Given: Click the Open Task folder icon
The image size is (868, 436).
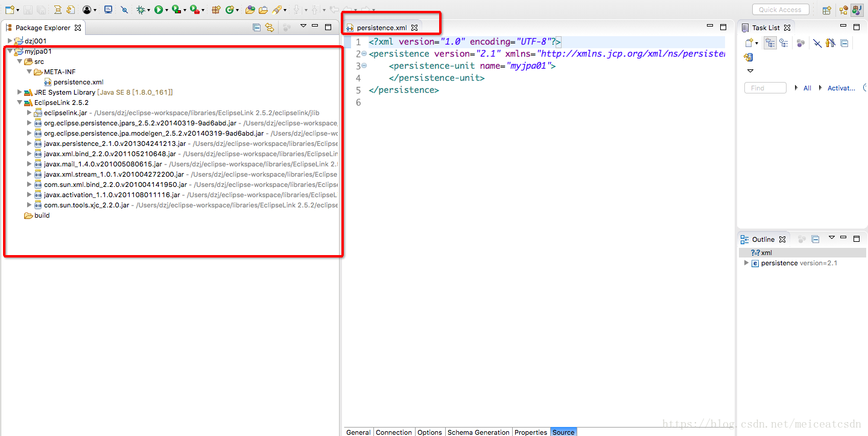Looking at the screenshot, I should tap(263, 10).
